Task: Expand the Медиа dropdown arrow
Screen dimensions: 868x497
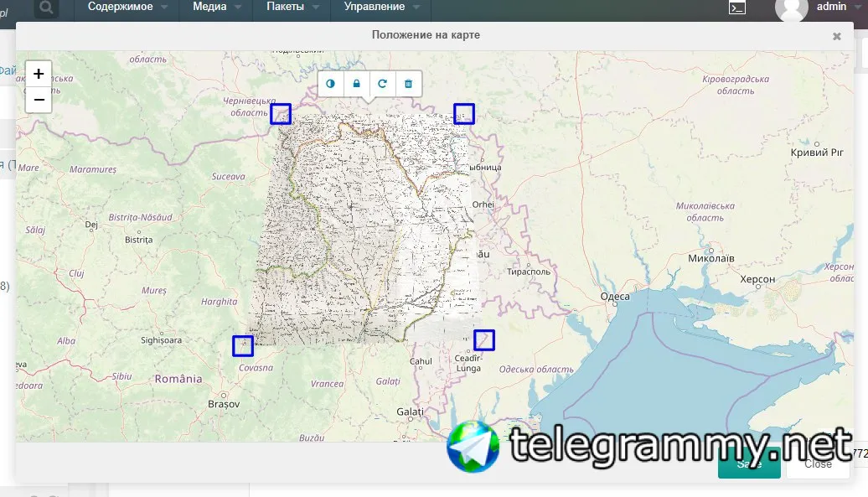Action: [x=238, y=8]
